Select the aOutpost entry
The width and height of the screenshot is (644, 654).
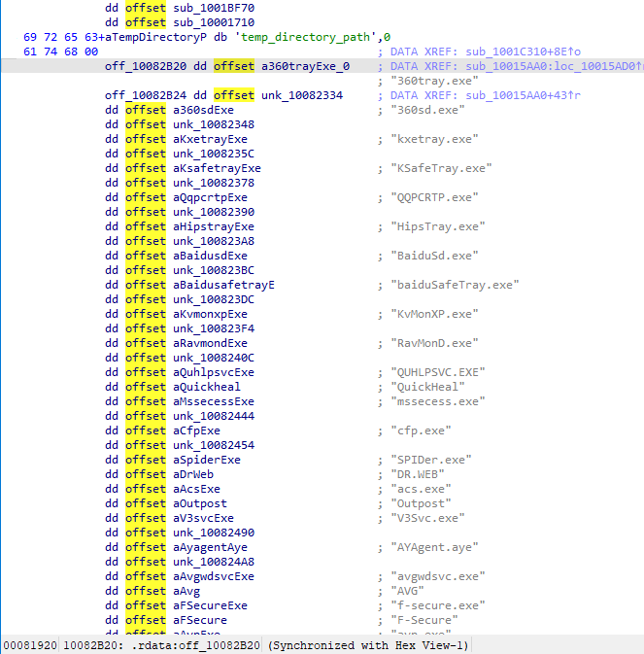pyautogui.click(x=200, y=504)
